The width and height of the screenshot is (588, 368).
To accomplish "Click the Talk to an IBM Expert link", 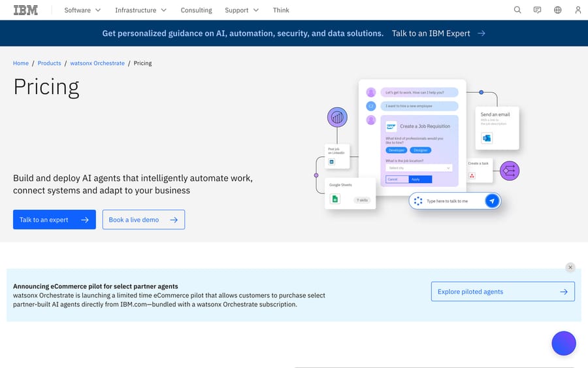I will tap(431, 33).
